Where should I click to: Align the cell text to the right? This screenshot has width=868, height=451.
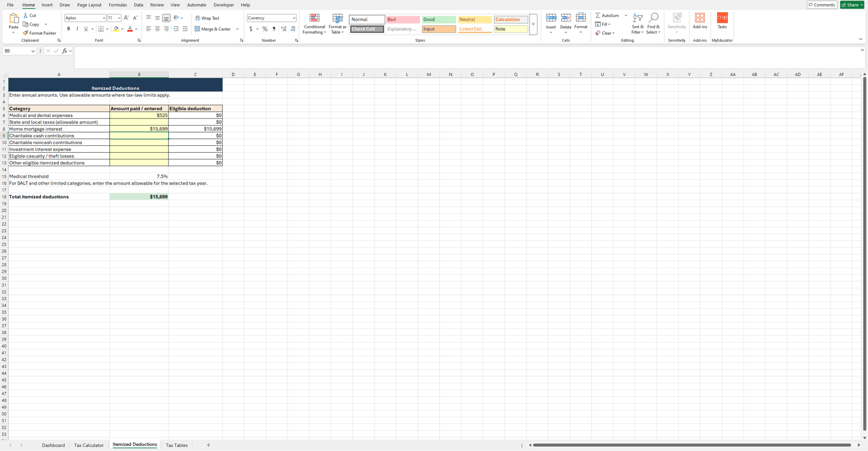pos(166,29)
